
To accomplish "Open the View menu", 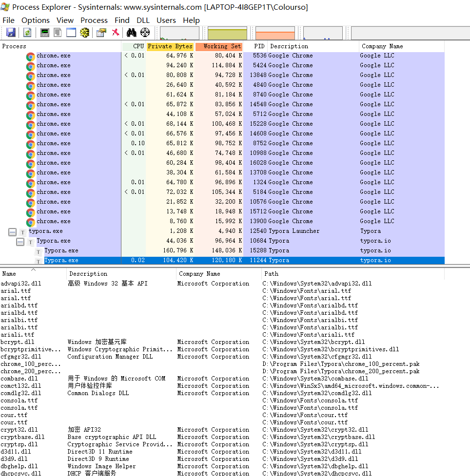I will click(x=65, y=20).
